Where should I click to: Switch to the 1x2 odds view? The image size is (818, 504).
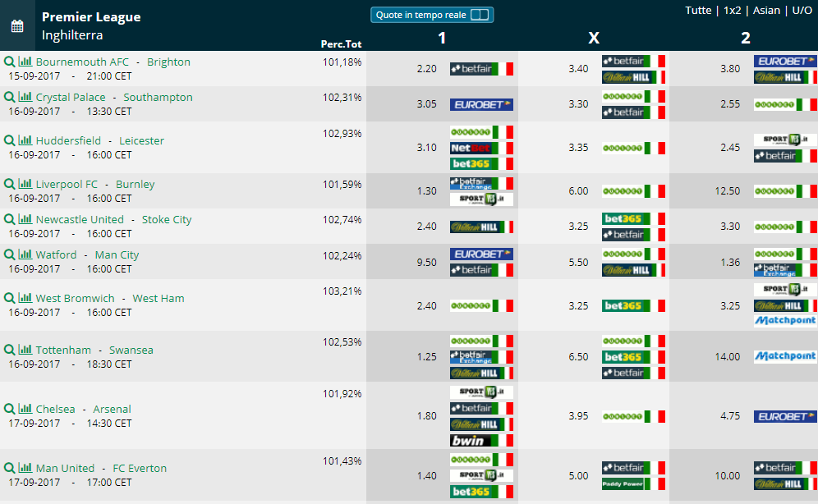coord(732,11)
